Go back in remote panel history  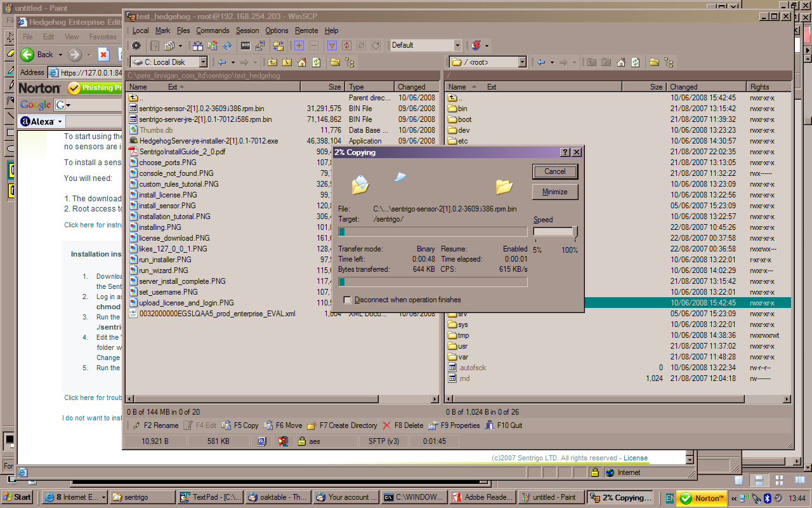[540, 62]
